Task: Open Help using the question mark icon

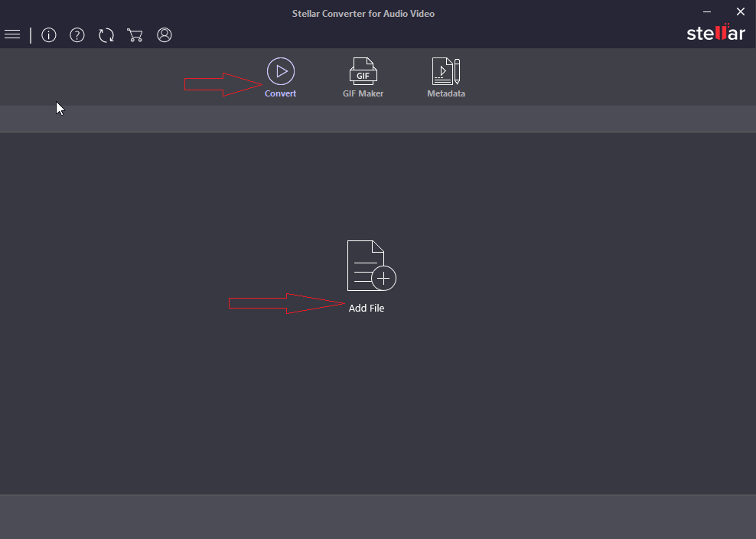Action: point(77,34)
